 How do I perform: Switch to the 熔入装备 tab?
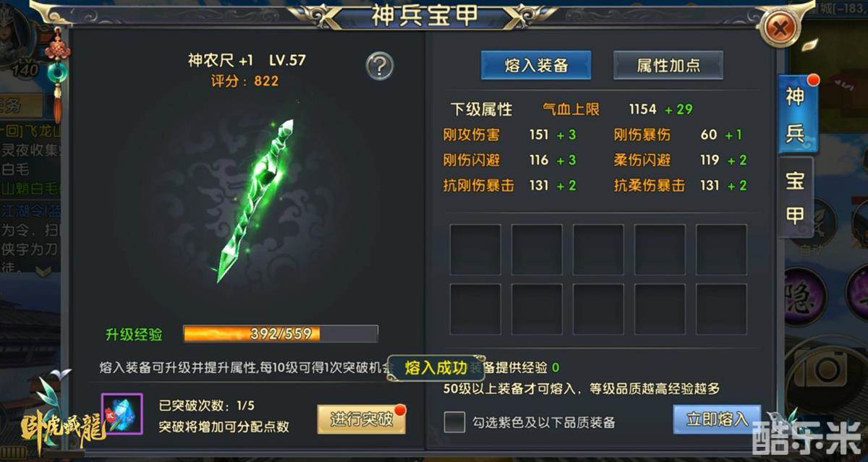536,66
